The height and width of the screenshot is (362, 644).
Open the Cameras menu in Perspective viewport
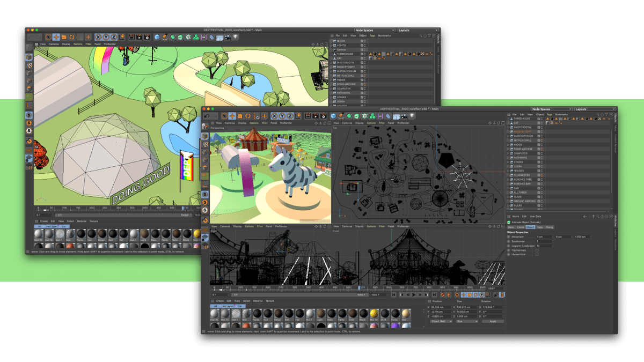(230, 123)
